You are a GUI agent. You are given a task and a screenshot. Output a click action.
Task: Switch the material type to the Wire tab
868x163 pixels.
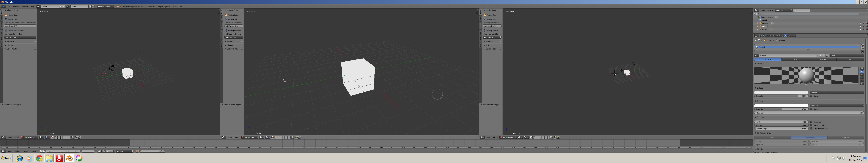point(795,59)
